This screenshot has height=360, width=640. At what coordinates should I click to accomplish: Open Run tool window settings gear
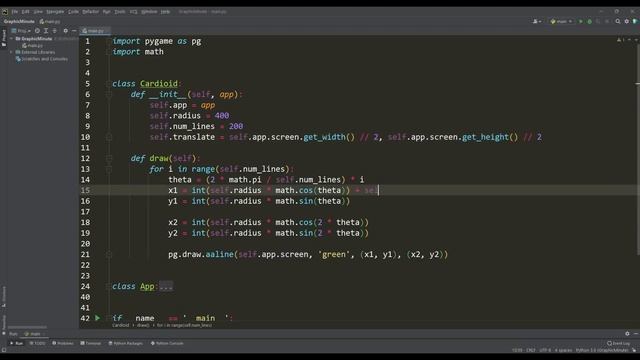[x=627, y=333]
